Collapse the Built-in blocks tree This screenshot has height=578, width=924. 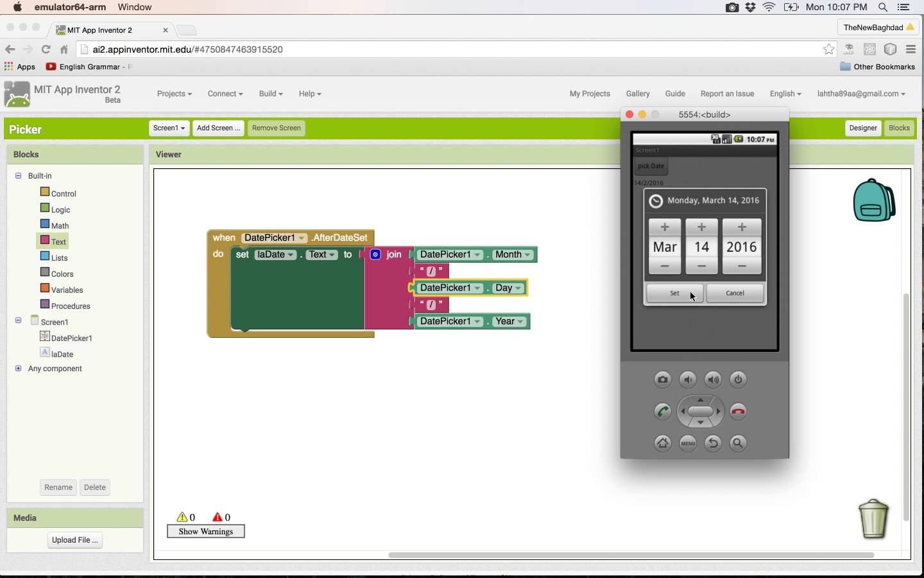coord(18,175)
